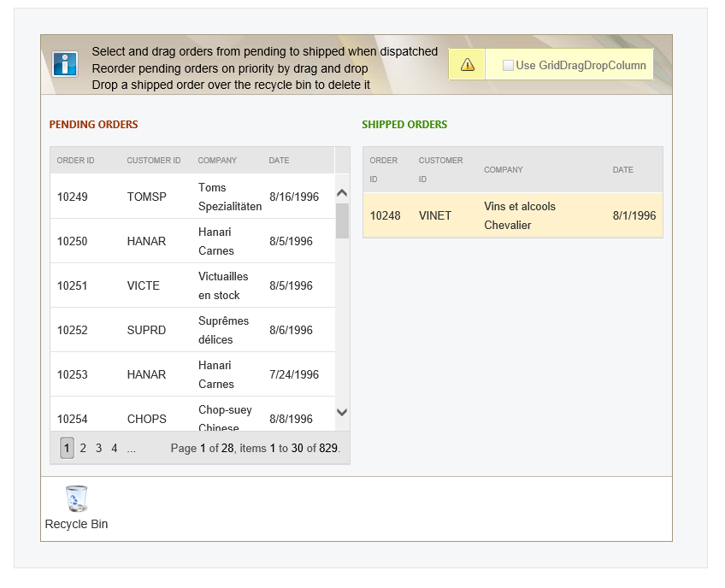Enable the Use GridDragDropColumn checkbox
This screenshot has height=588, width=725.
508,66
